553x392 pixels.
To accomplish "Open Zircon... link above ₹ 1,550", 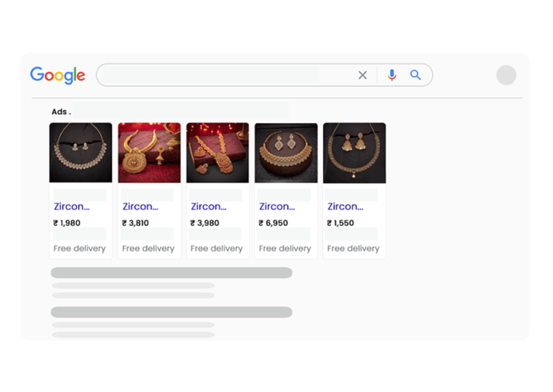I will point(345,206).
